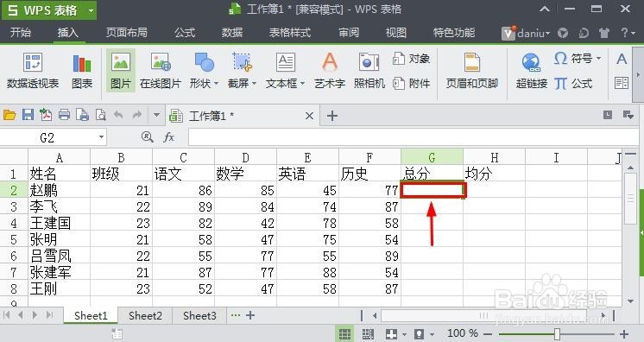Open the camera (照相机) tool
This screenshot has height=342, width=644.
pos(369,71)
